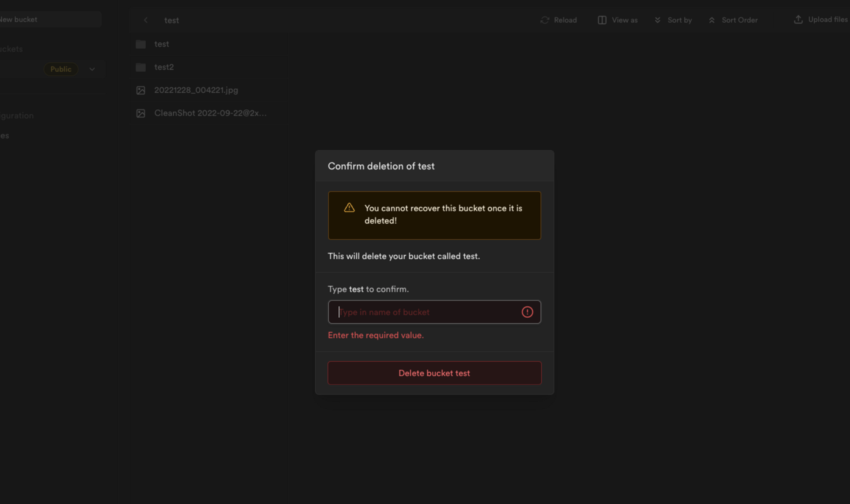The image size is (850, 504).
Task: Select the test folder in the file list
Action: click(161, 44)
